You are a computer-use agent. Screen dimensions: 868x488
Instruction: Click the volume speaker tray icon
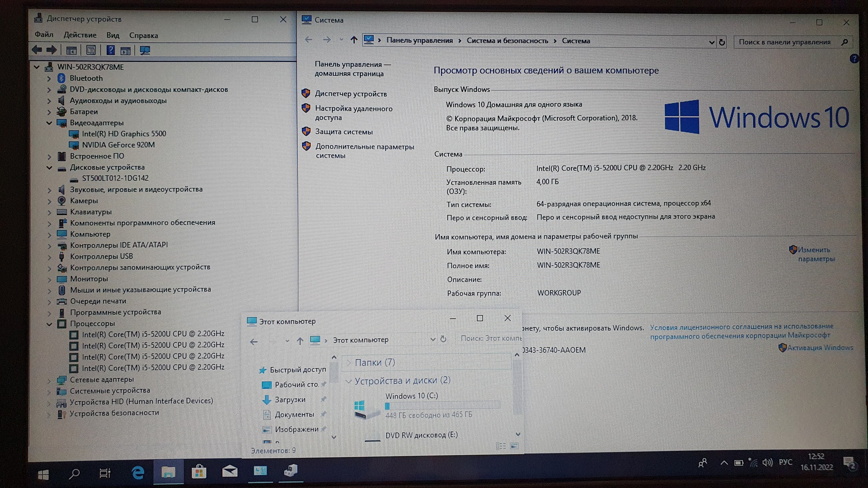click(767, 462)
